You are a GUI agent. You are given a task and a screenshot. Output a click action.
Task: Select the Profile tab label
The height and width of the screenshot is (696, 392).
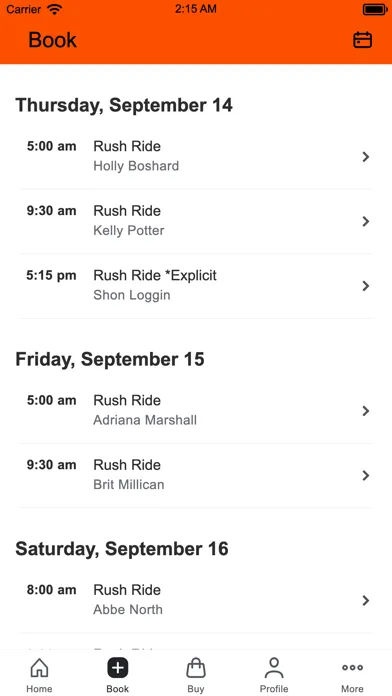point(274,689)
